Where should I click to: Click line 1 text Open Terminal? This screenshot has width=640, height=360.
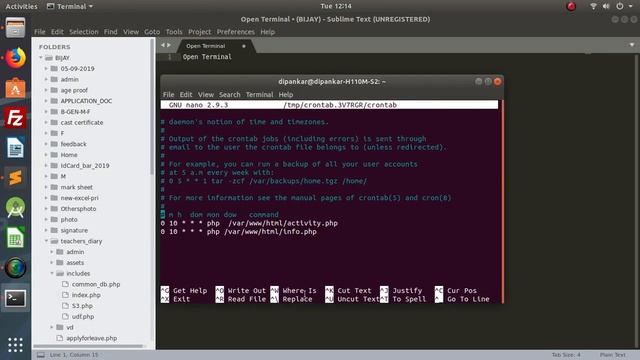(x=207, y=57)
